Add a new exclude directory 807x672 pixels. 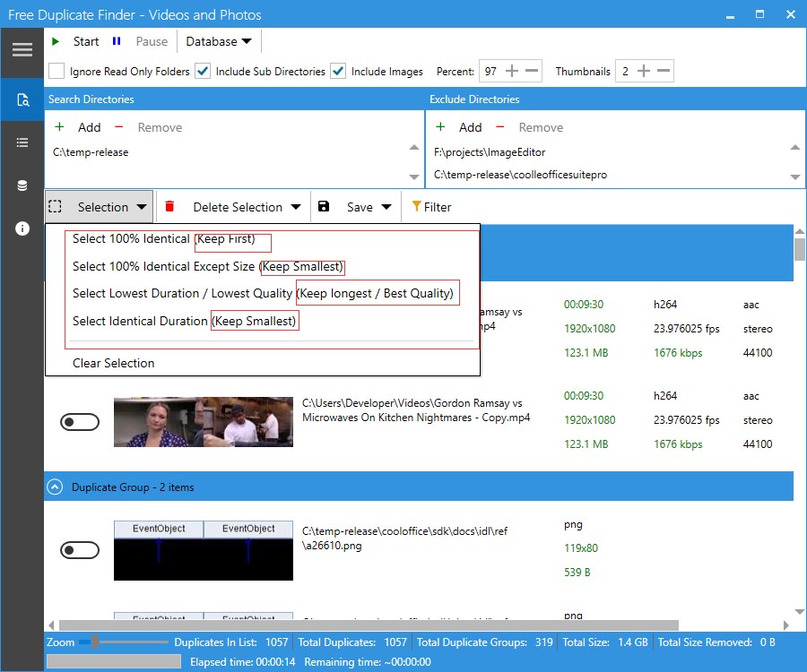(x=459, y=127)
